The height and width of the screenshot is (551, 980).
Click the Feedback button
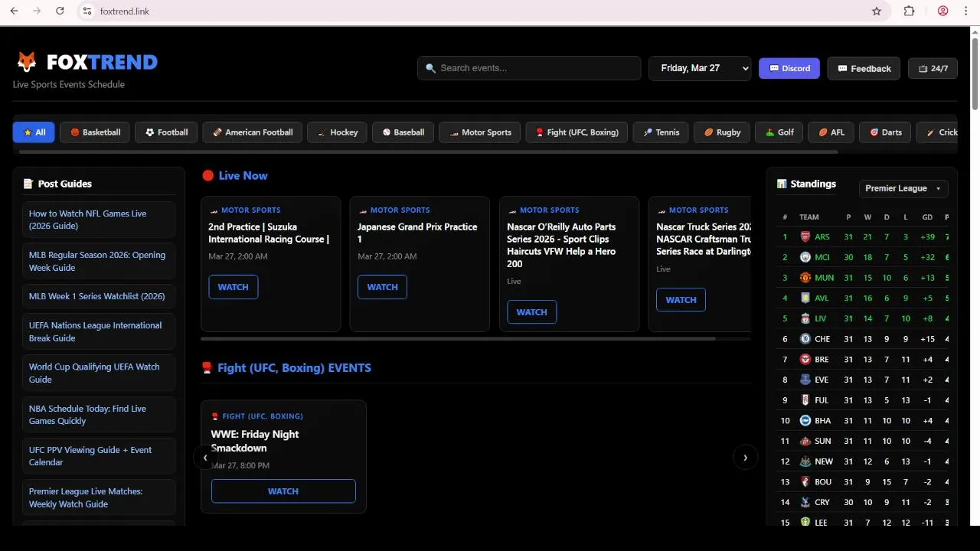[864, 68]
